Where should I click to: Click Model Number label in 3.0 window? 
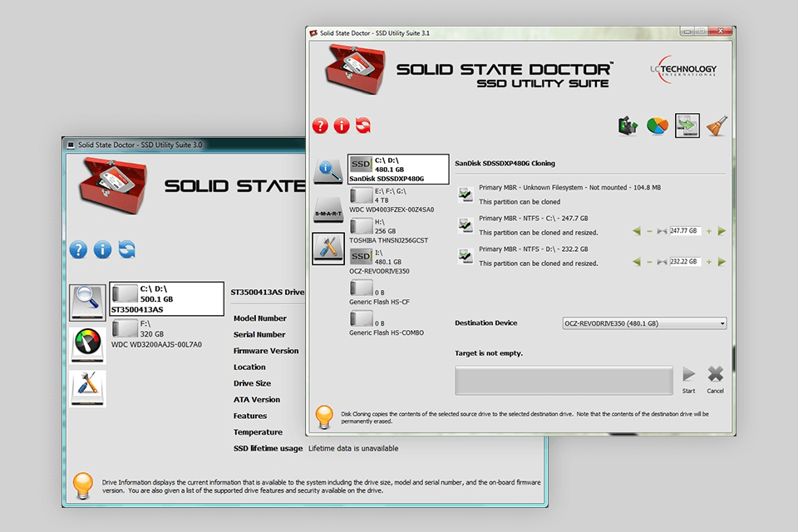(260, 318)
